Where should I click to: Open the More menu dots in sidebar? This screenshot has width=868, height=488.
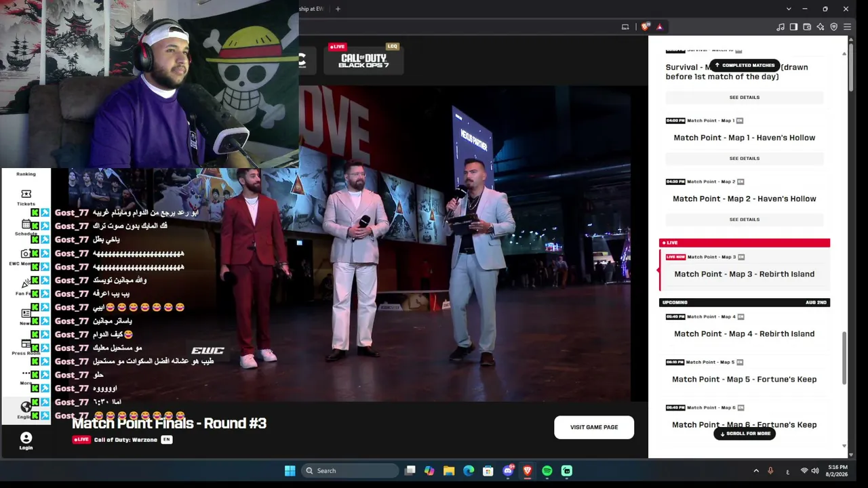[26, 373]
